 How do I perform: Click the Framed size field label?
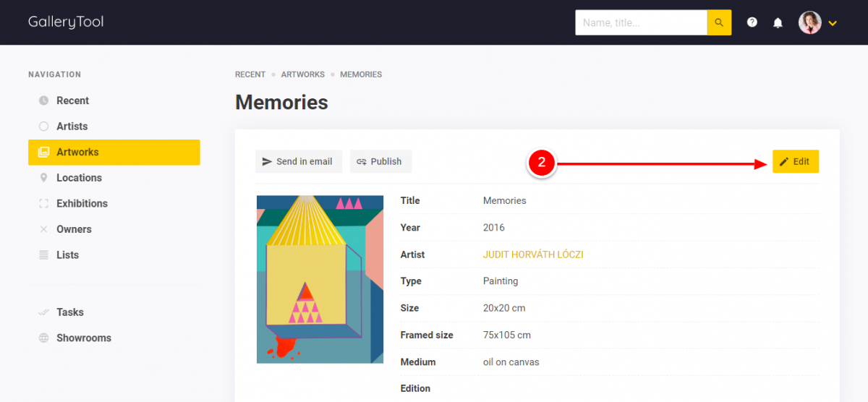(427, 335)
